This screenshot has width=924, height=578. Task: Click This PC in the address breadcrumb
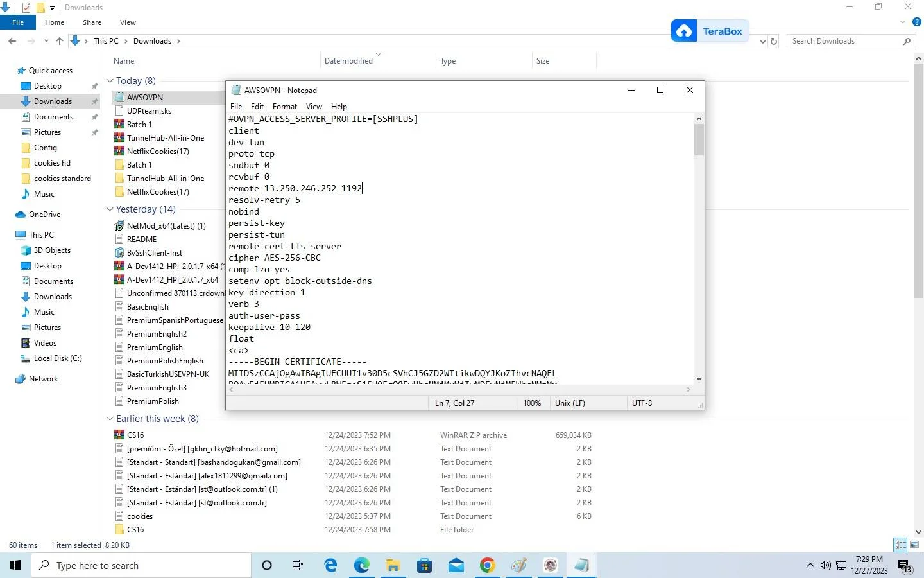(x=106, y=41)
